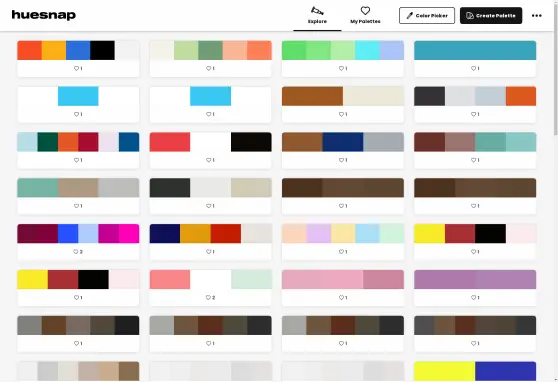Screen dimensions: 558x382
Task: Like the orange-yellow-blue-black palette via its heart
Action: point(78,68)
